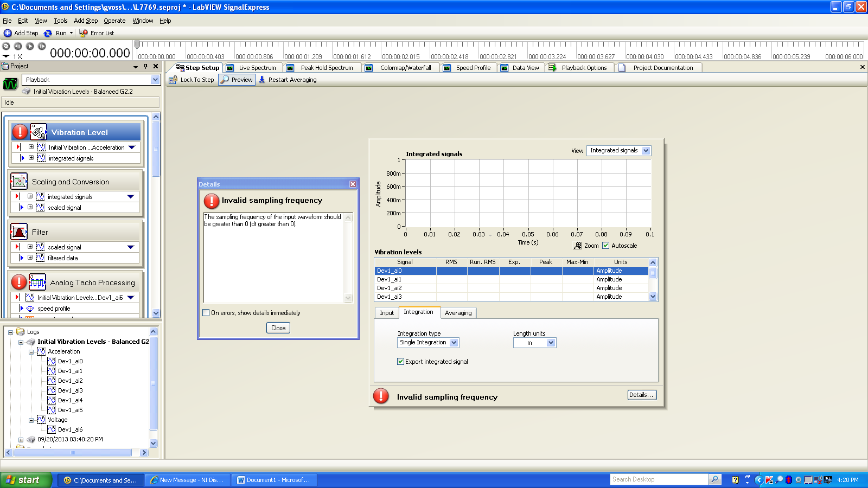Toggle the Autoscale checkbox
Image resolution: width=868 pixels, height=488 pixels.
tap(606, 246)
